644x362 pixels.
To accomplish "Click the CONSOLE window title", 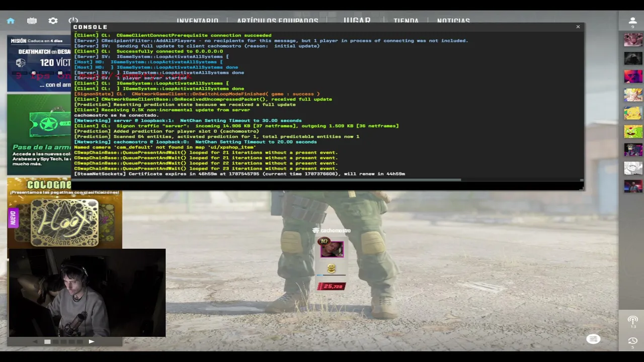I will 91,27.
